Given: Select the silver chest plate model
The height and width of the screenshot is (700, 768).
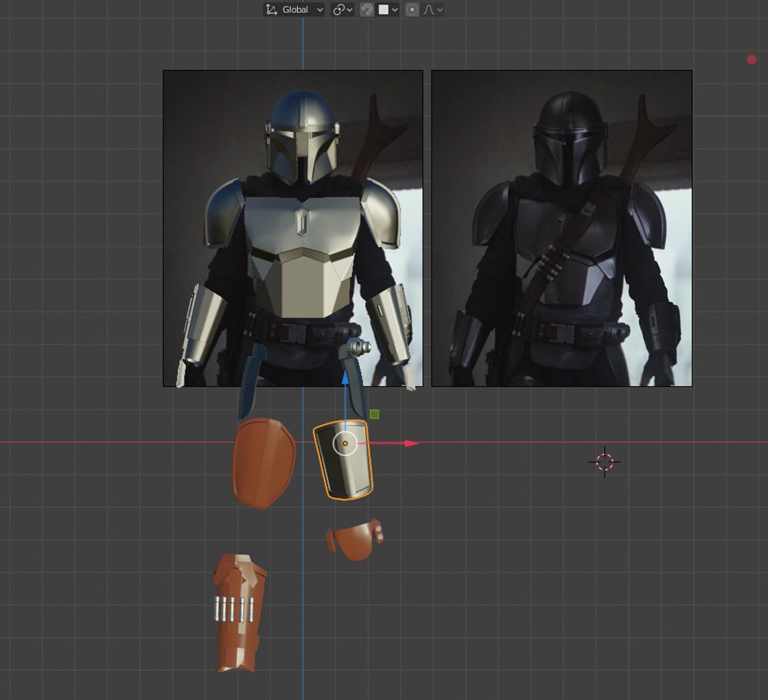Looking at the screenshot, I should click(302, 256).
